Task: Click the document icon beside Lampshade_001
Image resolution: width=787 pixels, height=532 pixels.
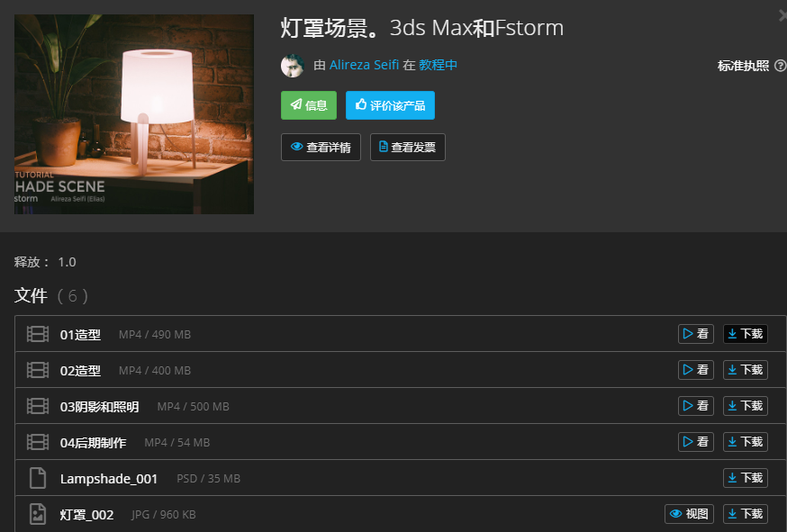Action: [38, 478]
